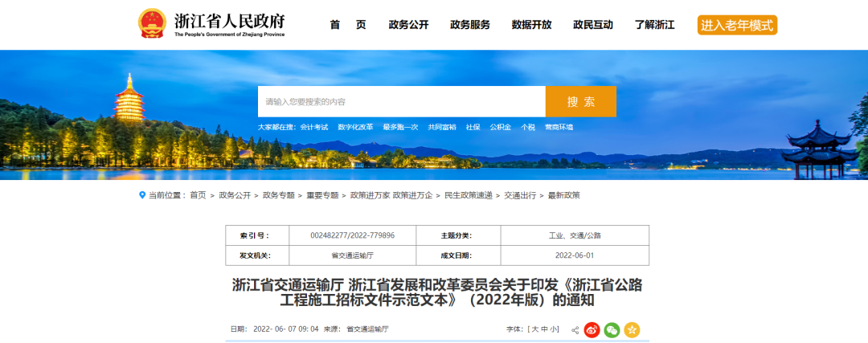Open 首页 in the top navigation
The width and height of the screenshot is (868, 343).
tap(348, 25)
